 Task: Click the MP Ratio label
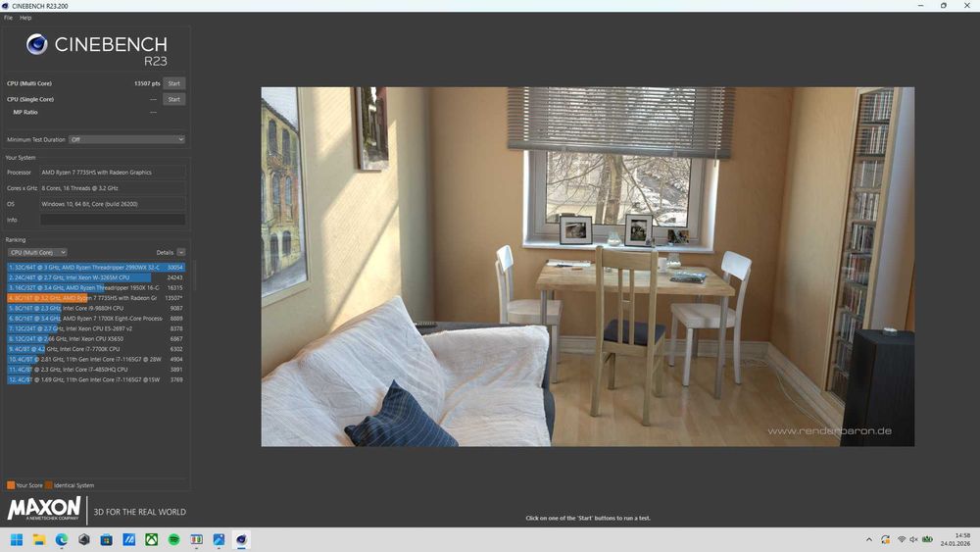click(25, 112)
